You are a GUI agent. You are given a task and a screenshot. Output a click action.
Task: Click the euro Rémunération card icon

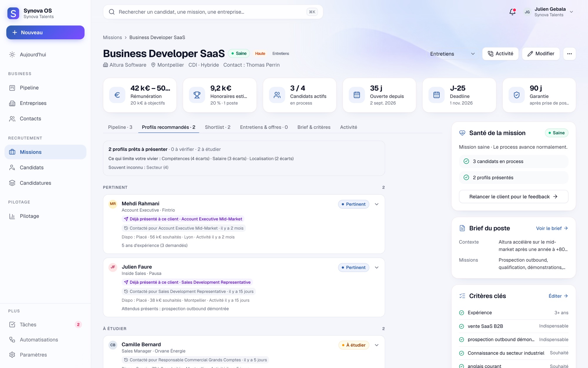[117, 95]
